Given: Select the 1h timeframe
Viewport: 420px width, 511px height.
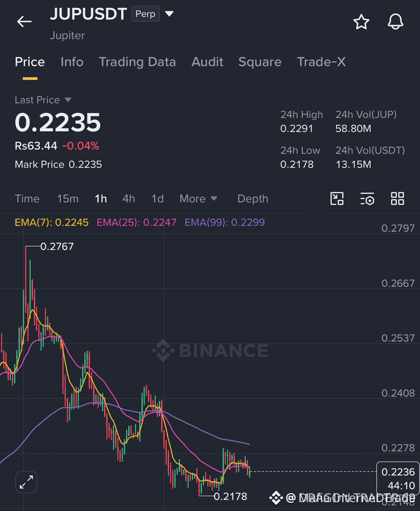Looking at the screenshot, I should [100, 199].
